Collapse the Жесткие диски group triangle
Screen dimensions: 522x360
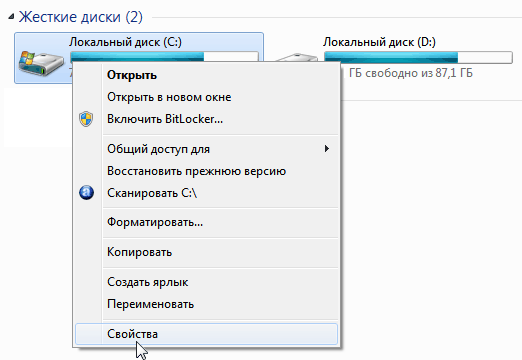[x=11, y=16]
